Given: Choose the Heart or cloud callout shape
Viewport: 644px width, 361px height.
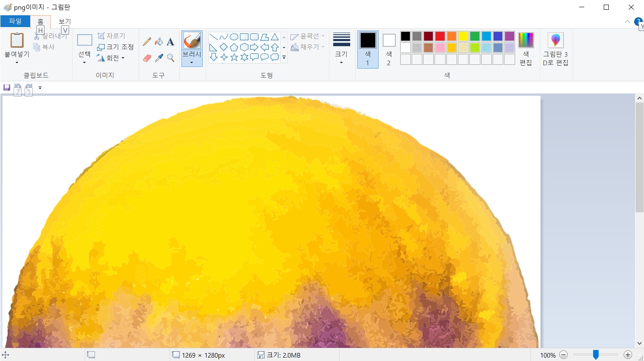Looking at the screenshot, I should [275, 57].
